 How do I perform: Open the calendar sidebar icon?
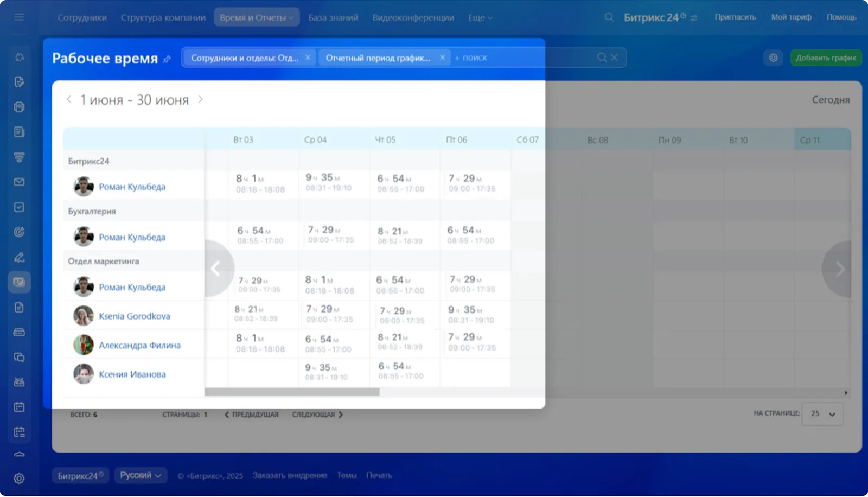click(x=19, y=407)
